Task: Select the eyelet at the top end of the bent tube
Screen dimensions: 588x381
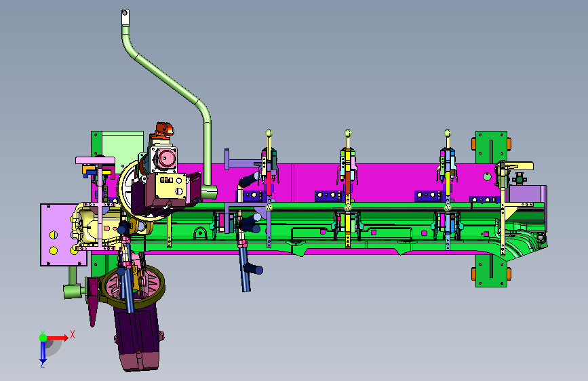Action: click(x=125, y=17)
